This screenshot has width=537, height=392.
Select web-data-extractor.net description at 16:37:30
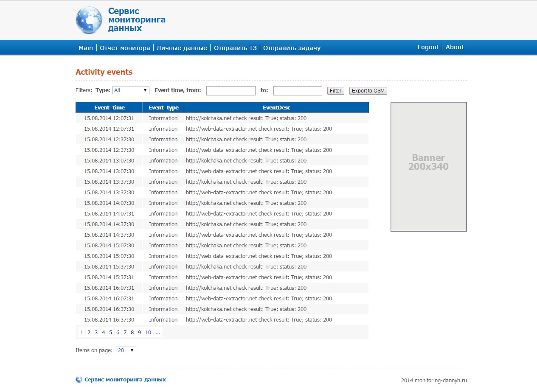(x=259, y=320)
